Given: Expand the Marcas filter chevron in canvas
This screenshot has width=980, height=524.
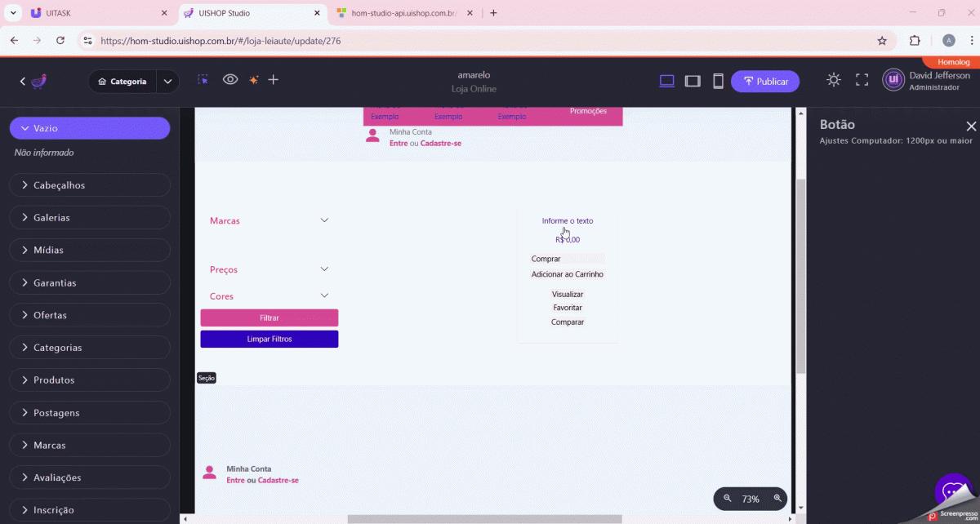Looking at the screenshot, I should (324, 220).
